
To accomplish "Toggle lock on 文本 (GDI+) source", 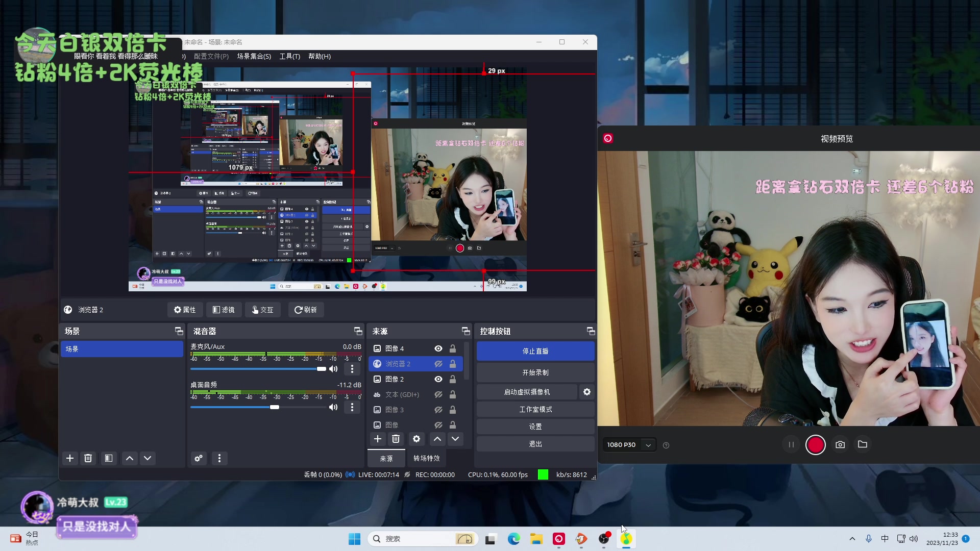I will [452, 394].
